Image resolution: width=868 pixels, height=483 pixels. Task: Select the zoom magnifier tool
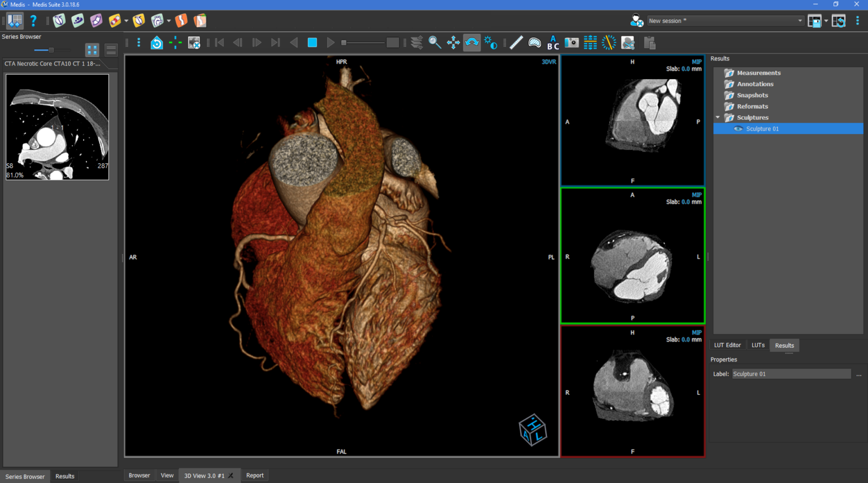point(435,42)
